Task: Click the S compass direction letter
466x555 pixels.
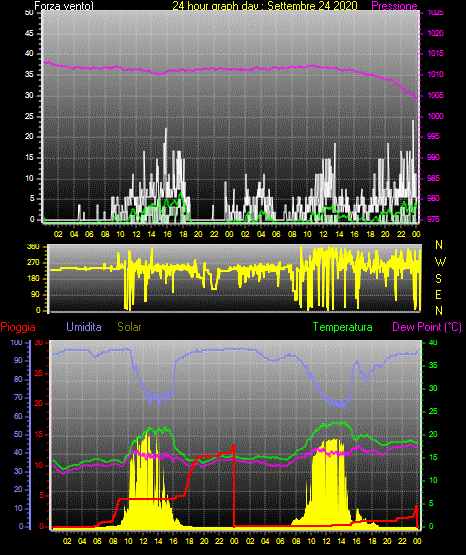Action: coord(438,279)
